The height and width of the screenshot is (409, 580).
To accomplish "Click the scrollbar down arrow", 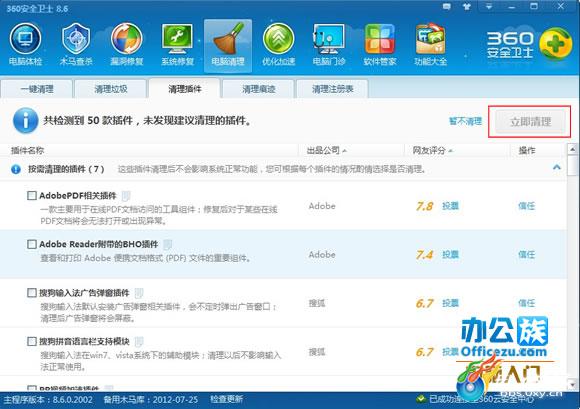I will pyautogui.click(x=572, y=385).
